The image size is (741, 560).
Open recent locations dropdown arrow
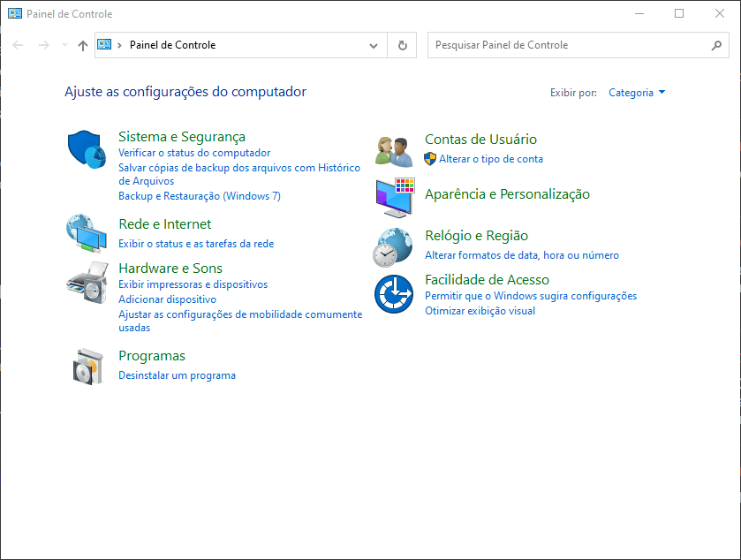click(x=64, y=45)
